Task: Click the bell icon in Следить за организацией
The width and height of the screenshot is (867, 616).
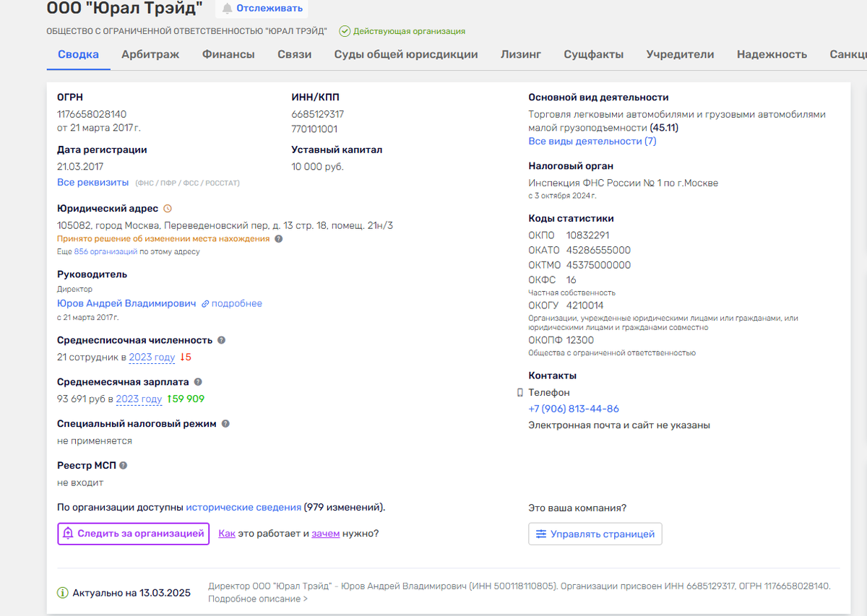Action: click(68, 534)
